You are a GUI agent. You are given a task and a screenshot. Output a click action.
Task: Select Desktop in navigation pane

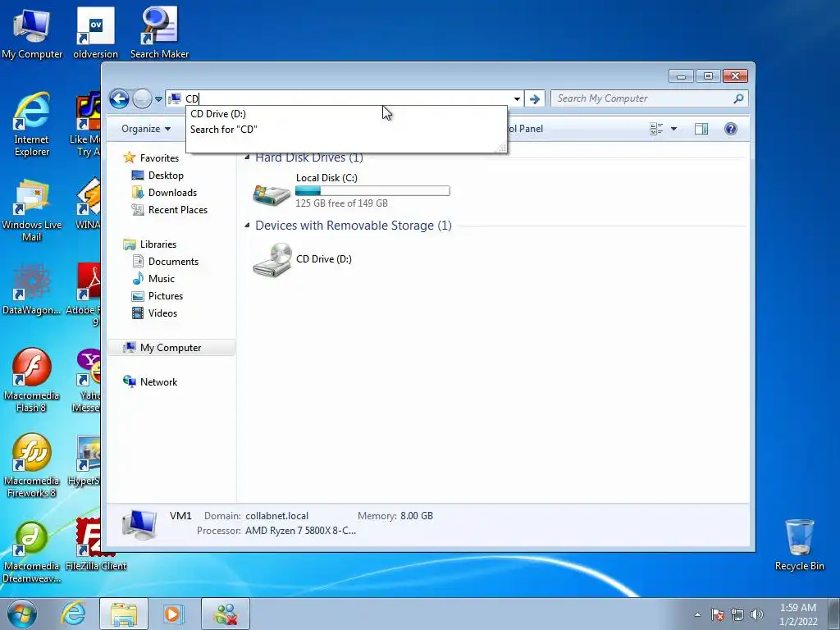click(166, 176)
